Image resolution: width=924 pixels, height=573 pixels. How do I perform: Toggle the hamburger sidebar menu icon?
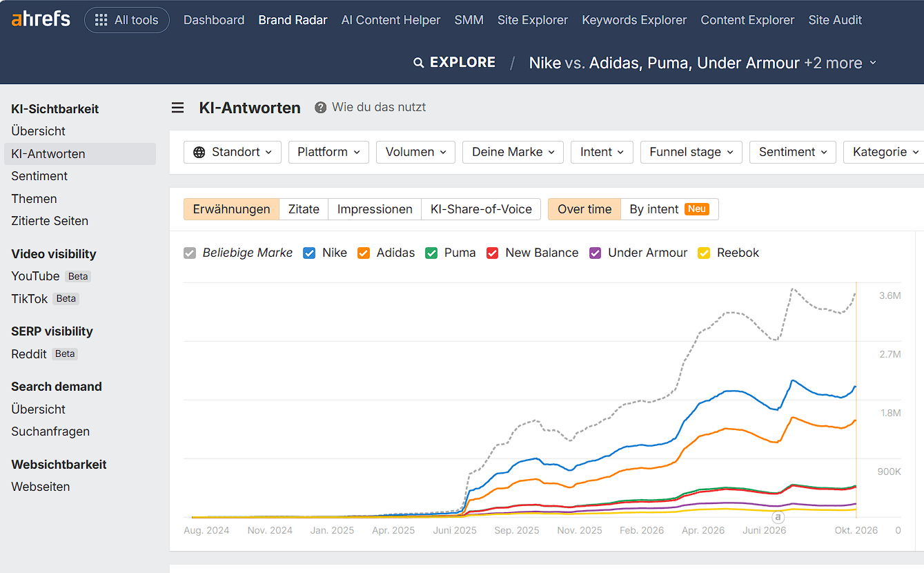click(x=178, y=108)
